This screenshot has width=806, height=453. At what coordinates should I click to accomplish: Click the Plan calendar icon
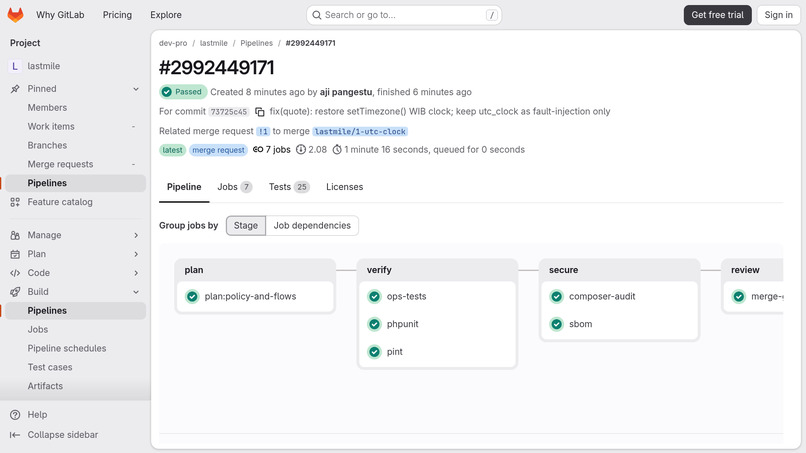tap(15, 254)
